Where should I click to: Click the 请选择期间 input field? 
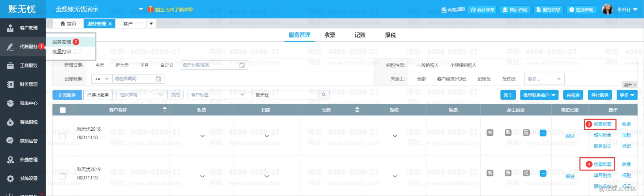134,79
